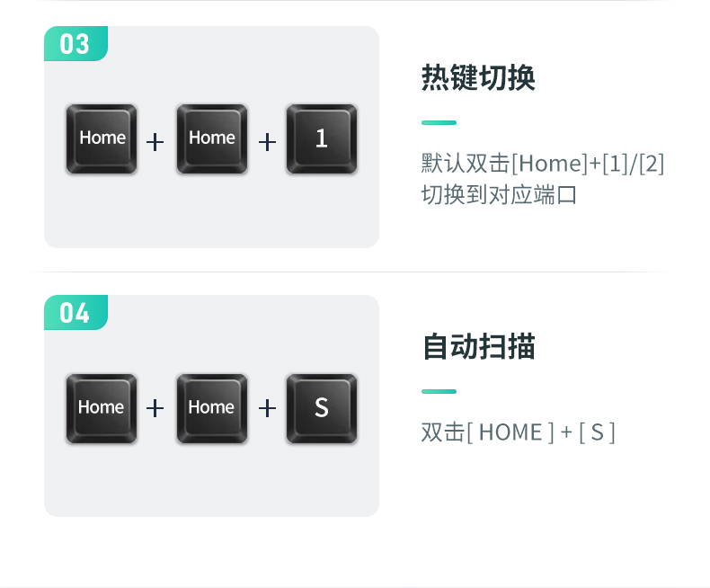Click the green 04 badge
The height and width of the screenshot is (588, 710).
click(75, 313)
